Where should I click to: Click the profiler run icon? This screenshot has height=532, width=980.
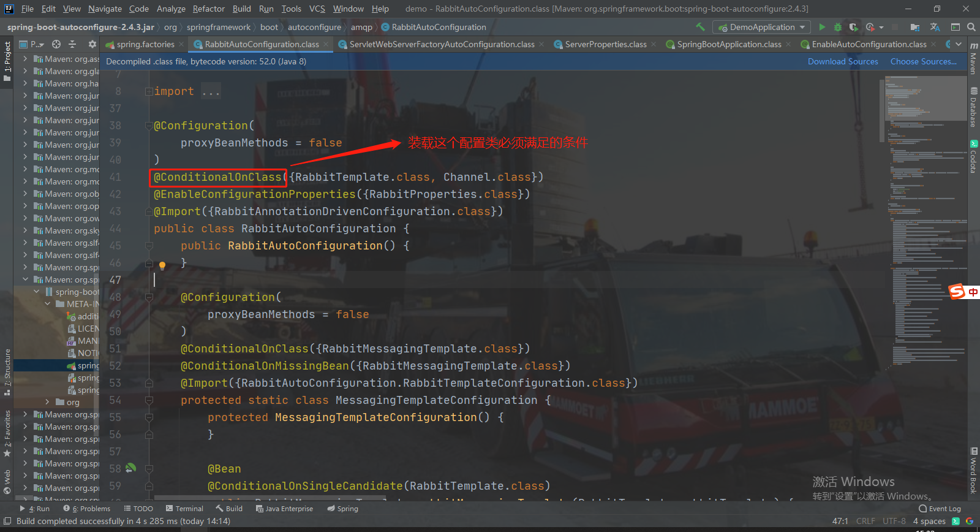click(870, 27)
